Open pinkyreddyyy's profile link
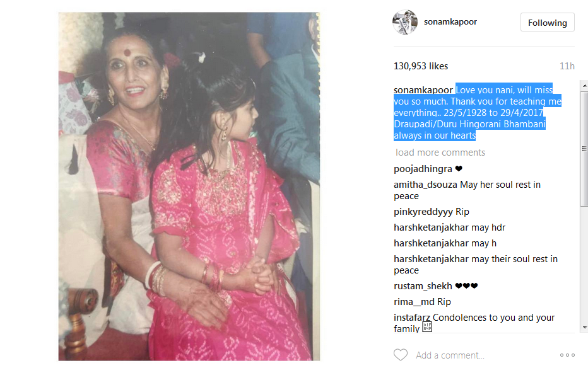This screenshot has height=368, width=588. coord(423,212)
